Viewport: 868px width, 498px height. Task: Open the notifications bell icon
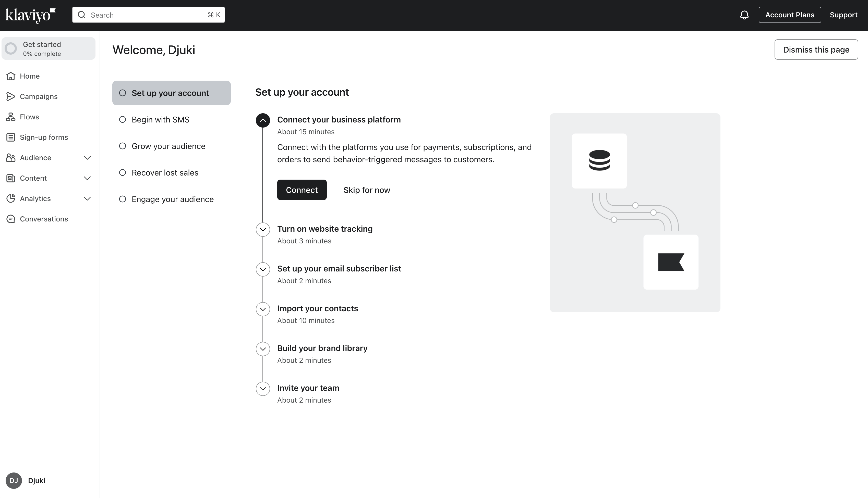click(744, 15)
